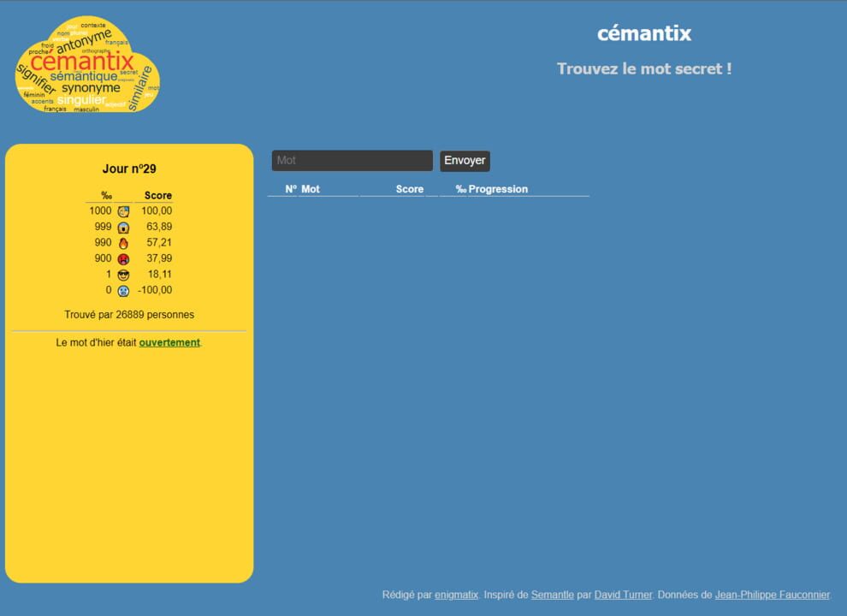
Task: Open the enigmatix author link
Action: pos(456,595)
